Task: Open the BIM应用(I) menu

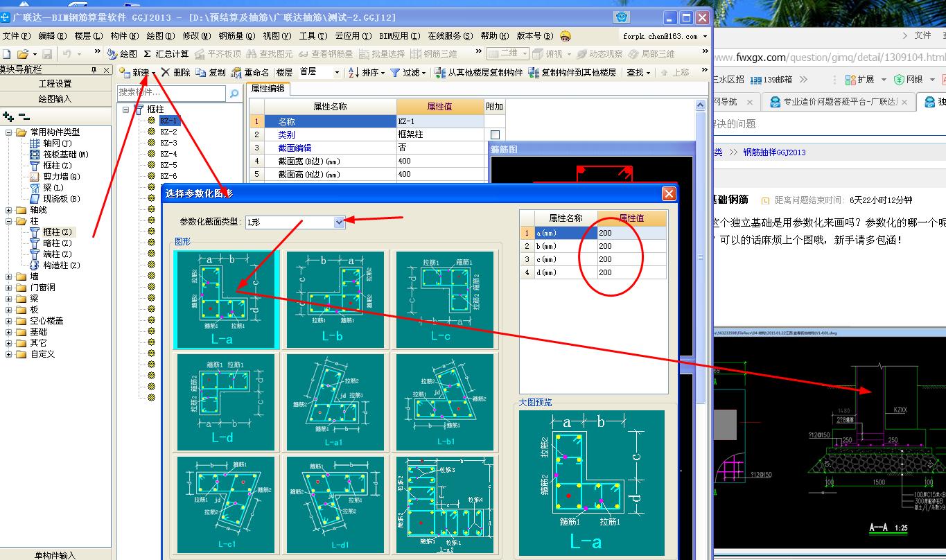Action: click(x=399, y=36)
